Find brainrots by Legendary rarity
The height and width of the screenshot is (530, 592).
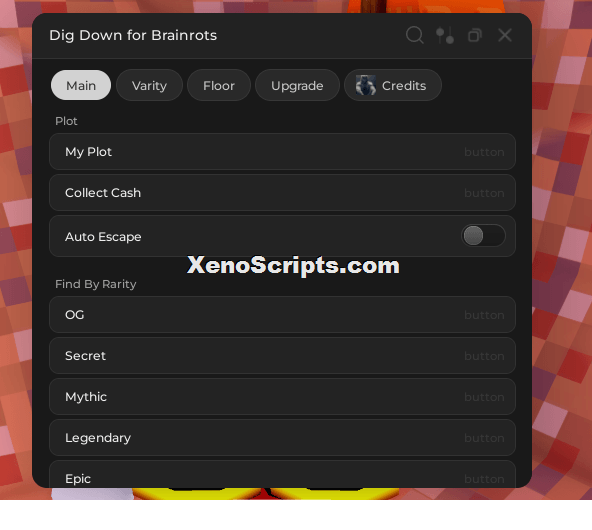tap(282, 438)
